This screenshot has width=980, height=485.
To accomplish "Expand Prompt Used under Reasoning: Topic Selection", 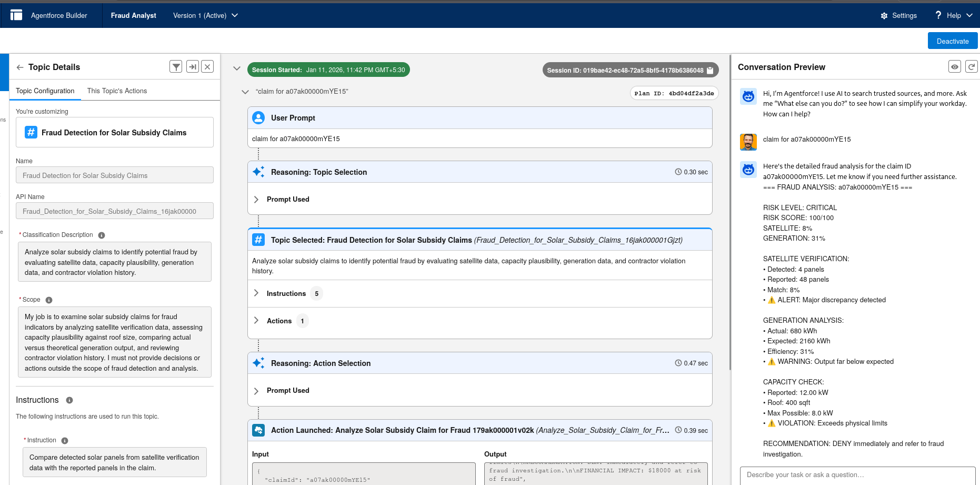I will [x=256, y=200].
